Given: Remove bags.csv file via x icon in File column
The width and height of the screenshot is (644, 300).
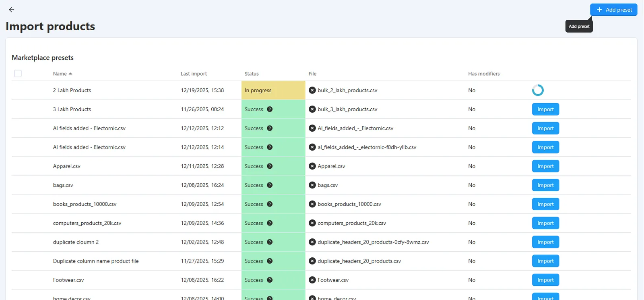Looking at the screenshot, I should (312, 185).
